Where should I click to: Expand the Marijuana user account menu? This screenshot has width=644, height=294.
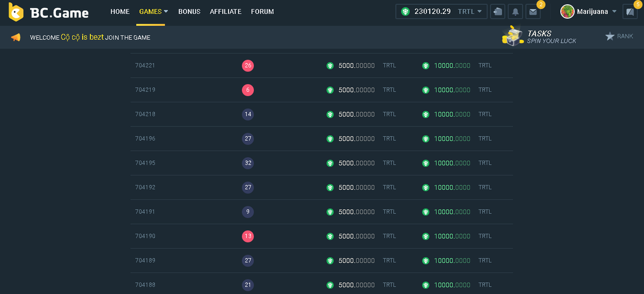coord(614,11)
